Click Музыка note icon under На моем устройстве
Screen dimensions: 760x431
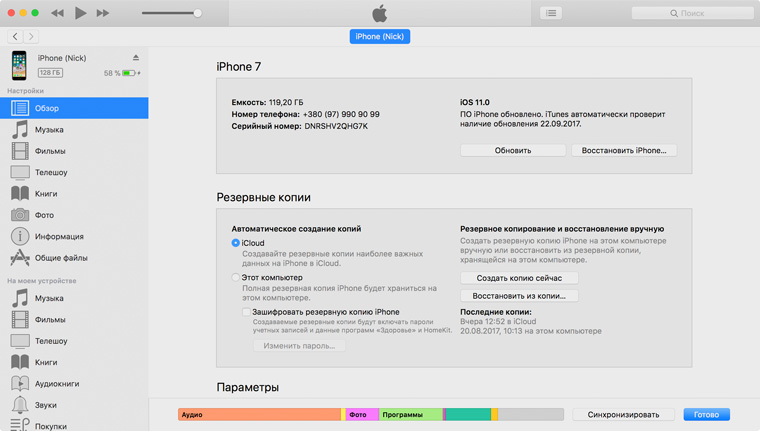tap(20, 298)
